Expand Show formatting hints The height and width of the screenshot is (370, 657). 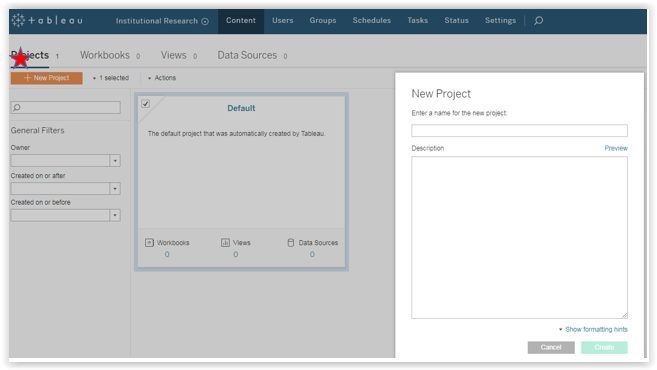click(593, 329)
